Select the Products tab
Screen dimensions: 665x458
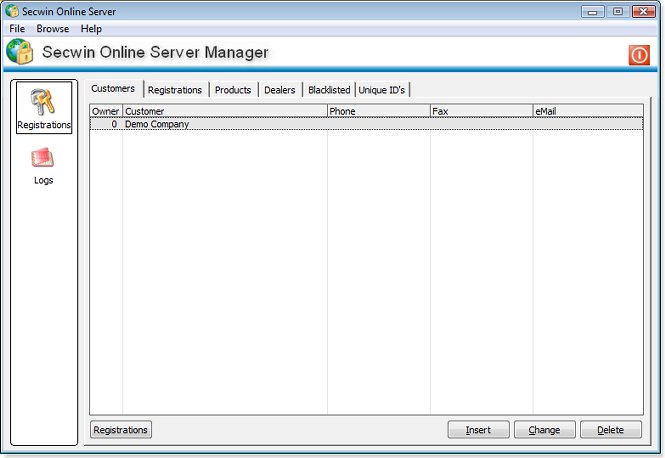point(233,90)
